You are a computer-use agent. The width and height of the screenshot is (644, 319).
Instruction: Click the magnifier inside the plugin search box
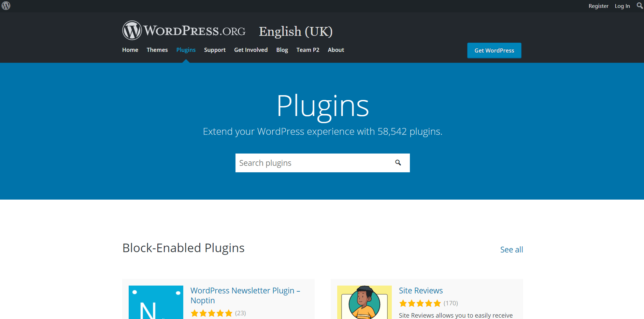(x=398, y=163)
